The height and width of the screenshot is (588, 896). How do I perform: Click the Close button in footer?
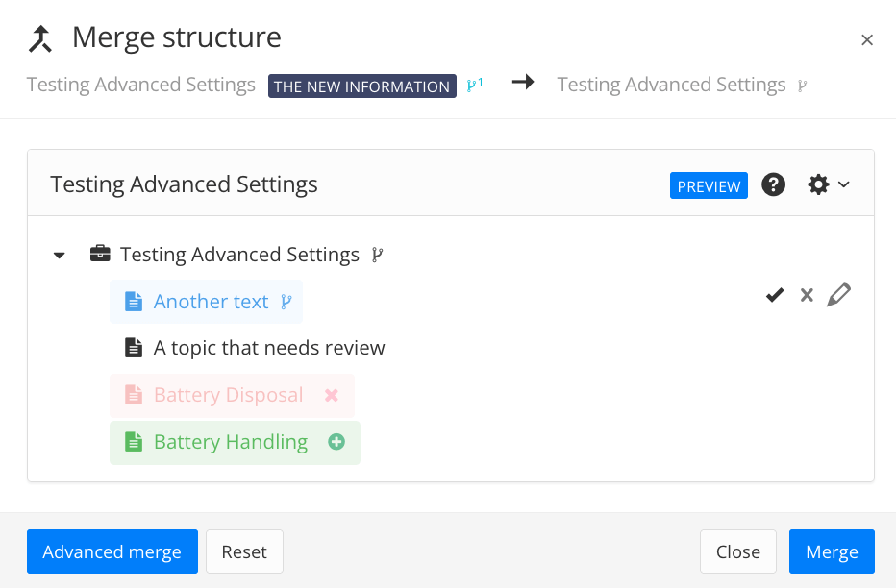737,551
